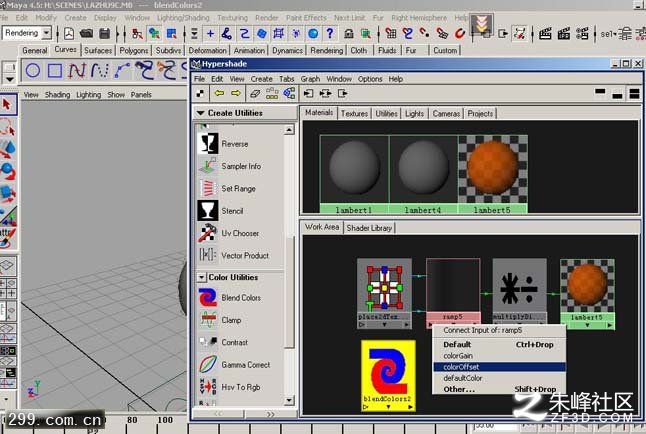Create a Sampler Info node

229,166
